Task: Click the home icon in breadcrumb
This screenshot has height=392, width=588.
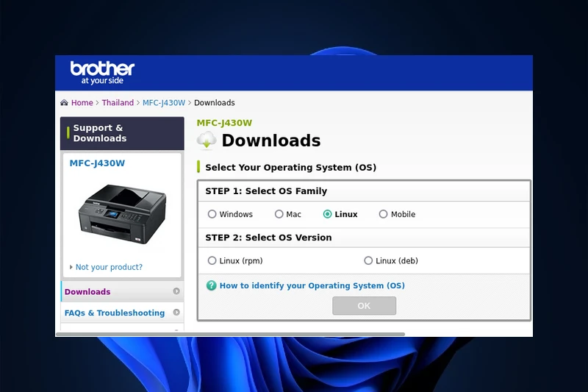Action: 65,103
